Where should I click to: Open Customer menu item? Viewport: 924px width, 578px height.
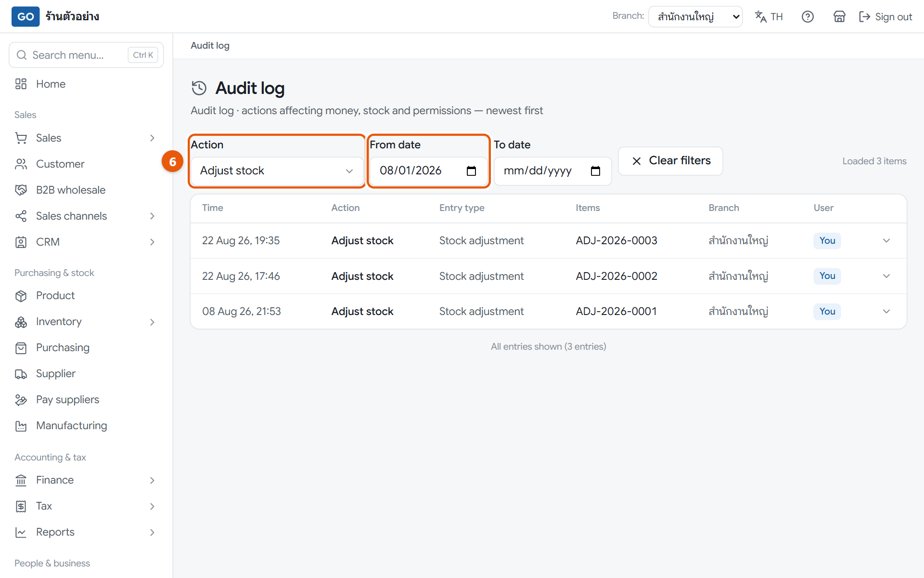pyautogui.click(x=86, y=164)
